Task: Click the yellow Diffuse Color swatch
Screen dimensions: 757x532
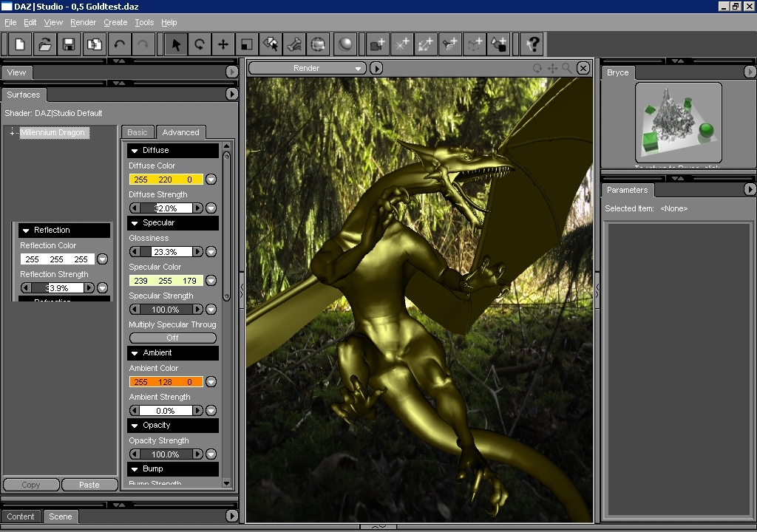Action: pos(166,180)
